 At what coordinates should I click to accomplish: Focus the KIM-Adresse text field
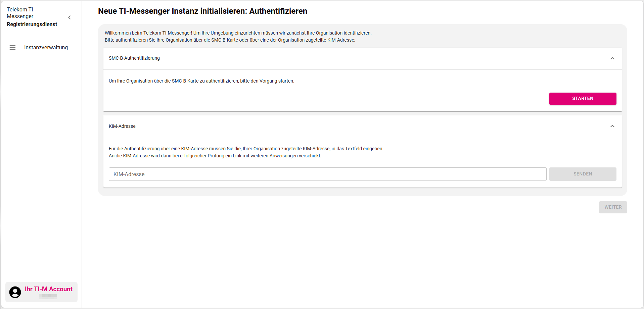click(327, 174)
